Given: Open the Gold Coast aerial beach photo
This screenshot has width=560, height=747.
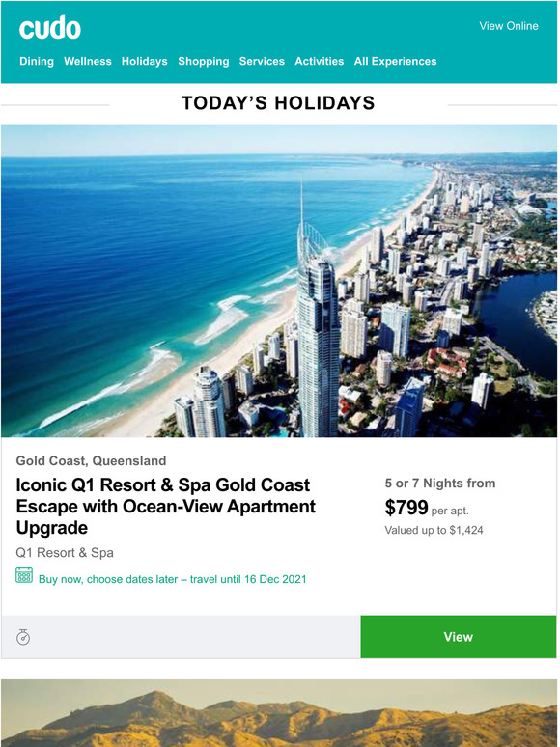Looking at the screenshot, I should click(x=279, y=281).
